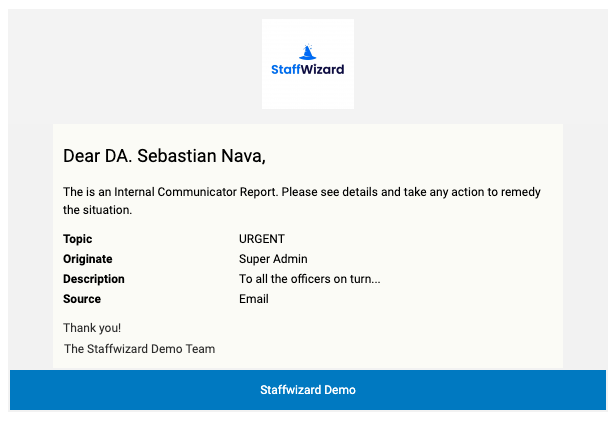Click the "Staffwizard Demo" footer banner text

pos(308,390)
